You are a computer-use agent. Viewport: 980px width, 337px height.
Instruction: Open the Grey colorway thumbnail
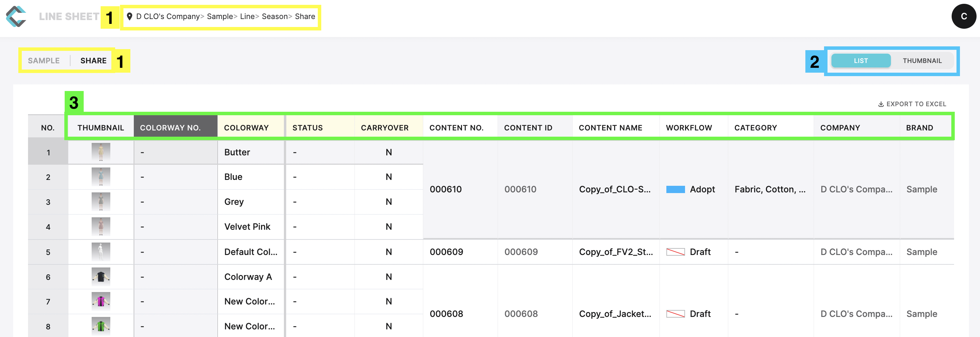[101, 201]
